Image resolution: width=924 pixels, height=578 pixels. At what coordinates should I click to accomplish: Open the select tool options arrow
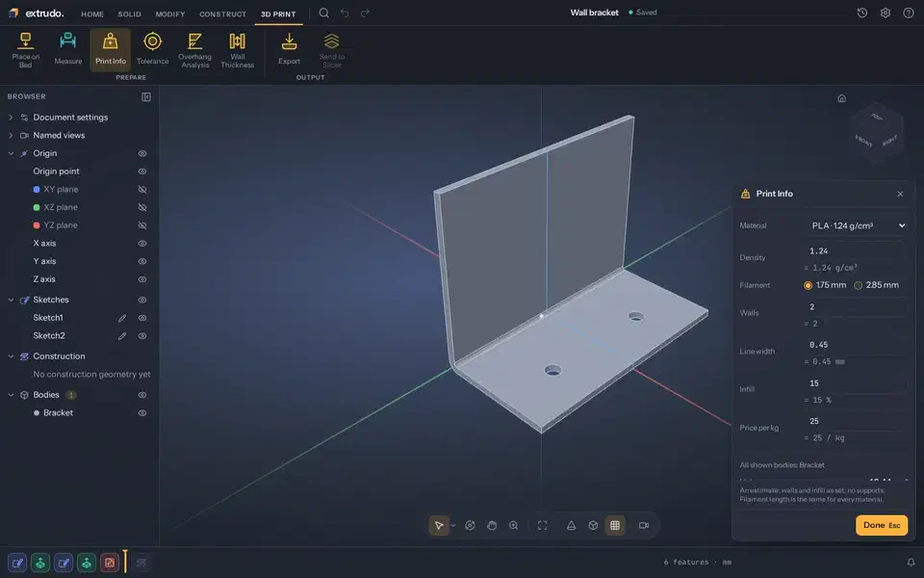coord(453,526)
